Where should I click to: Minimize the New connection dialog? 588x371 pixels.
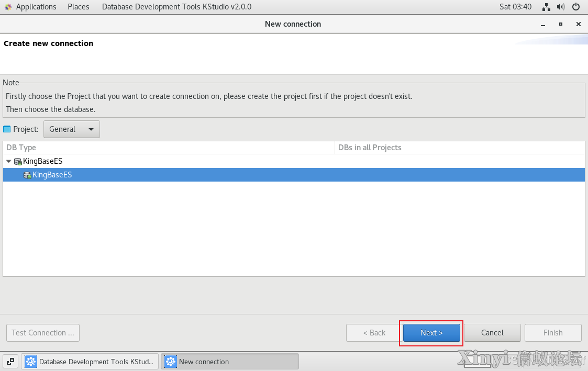[543, 25]
